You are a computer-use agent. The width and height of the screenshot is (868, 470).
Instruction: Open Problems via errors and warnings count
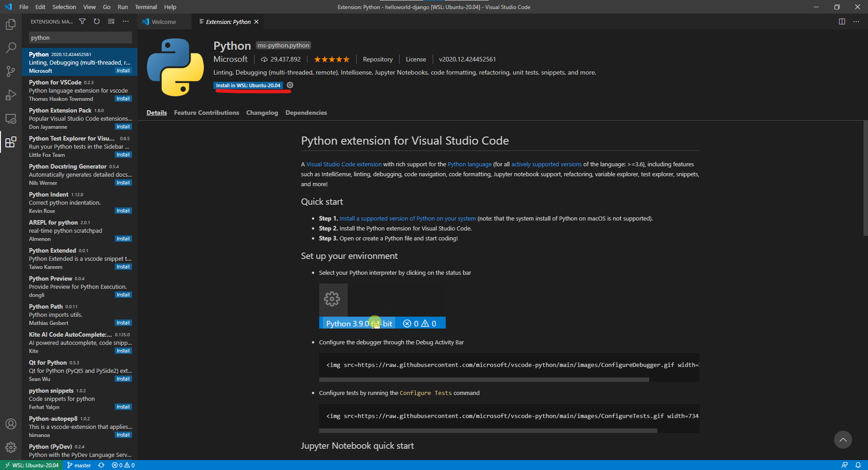[x=123, y=465]
